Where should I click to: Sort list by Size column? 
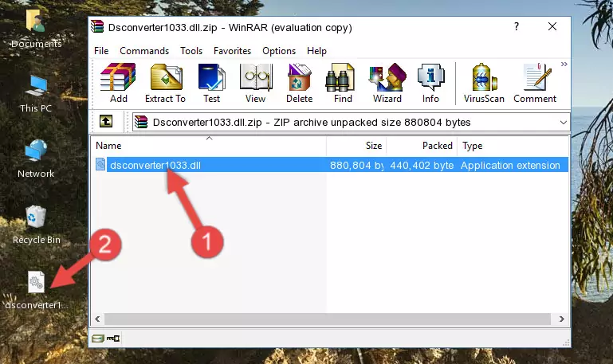pos(356,146)
